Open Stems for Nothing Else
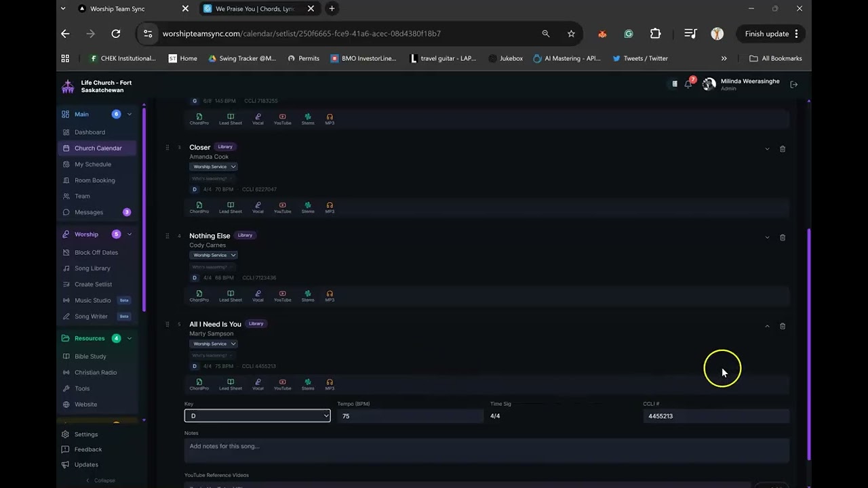Screen dimensions: 868x488 [x=308, y=296]
